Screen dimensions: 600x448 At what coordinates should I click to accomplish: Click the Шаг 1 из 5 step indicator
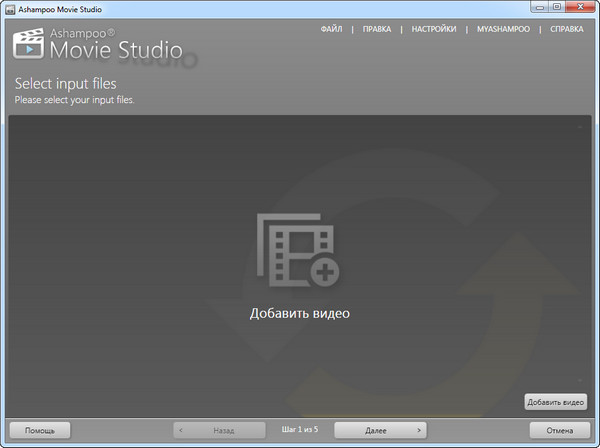point(300,430)
